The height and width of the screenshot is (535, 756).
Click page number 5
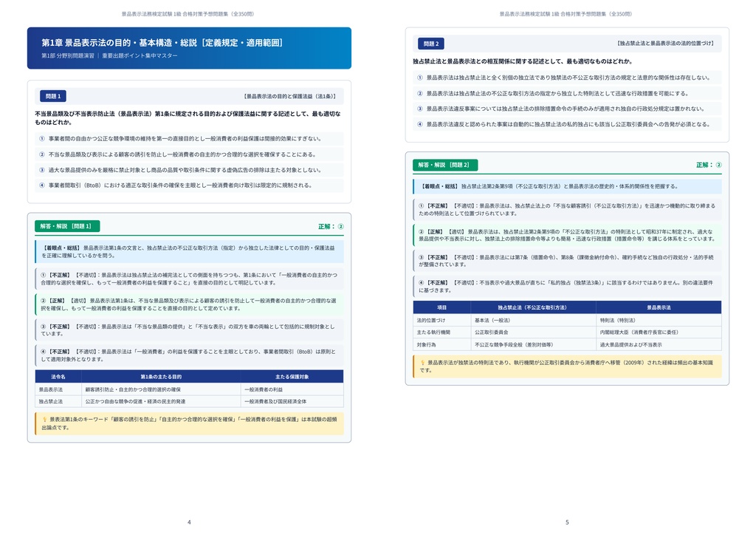567,522
